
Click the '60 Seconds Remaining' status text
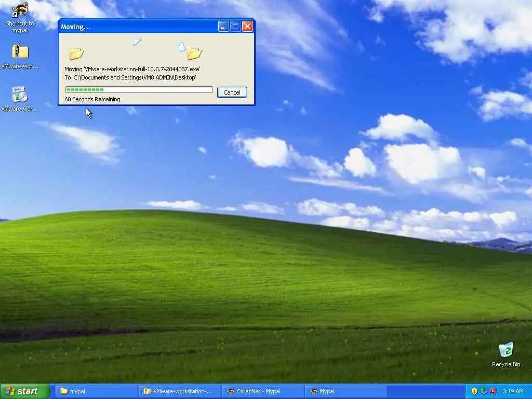click(x=92, y=99)
